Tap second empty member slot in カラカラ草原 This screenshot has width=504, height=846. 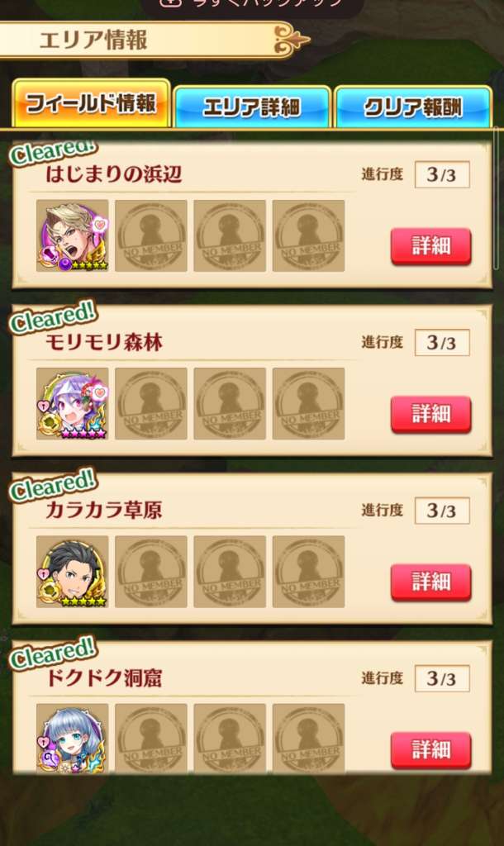tap(230, 572)
